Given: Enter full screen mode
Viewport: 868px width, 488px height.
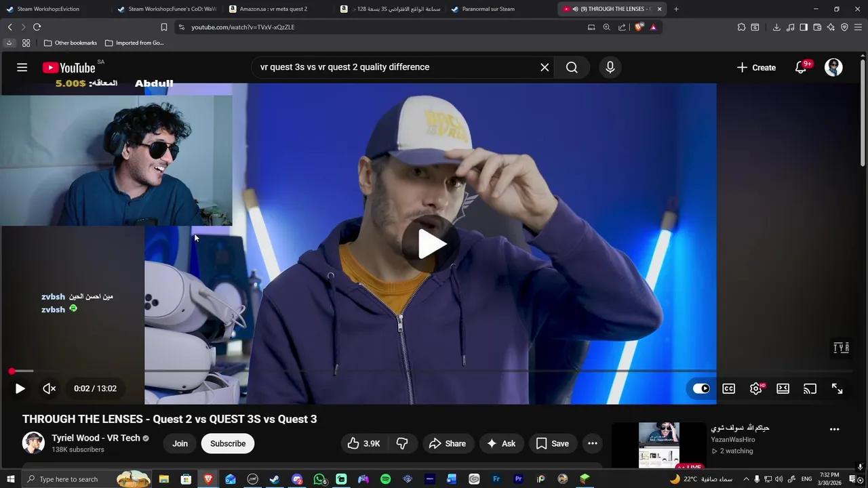Looking at the screenshot, I should (837, 388).
